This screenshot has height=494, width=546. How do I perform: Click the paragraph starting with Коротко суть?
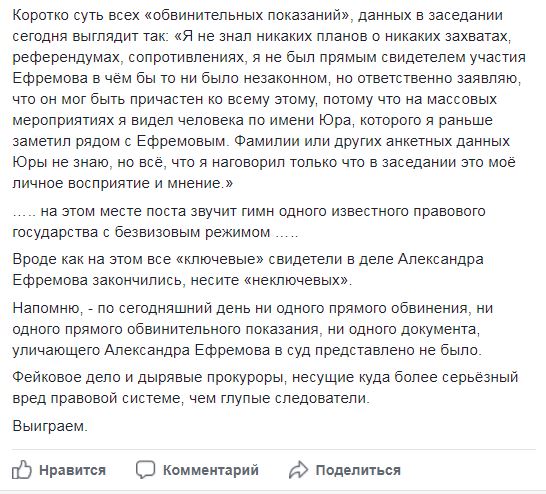269,99
